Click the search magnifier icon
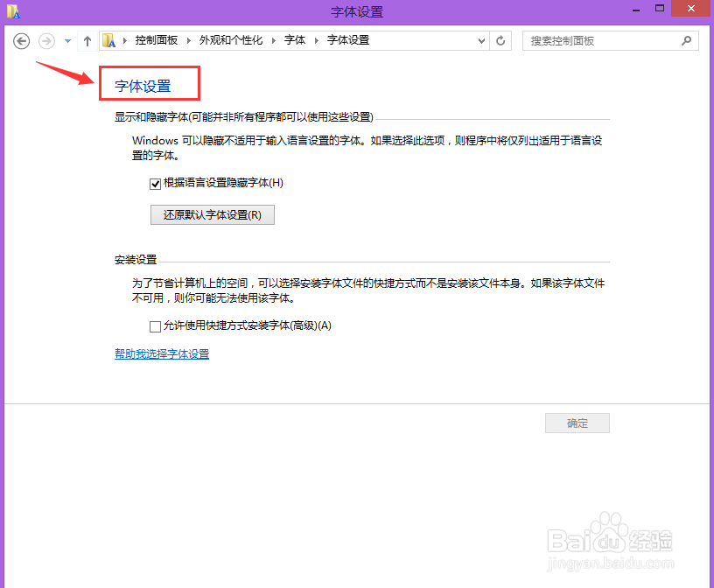This screenshot has height=588, width=714. click(687, 40)
